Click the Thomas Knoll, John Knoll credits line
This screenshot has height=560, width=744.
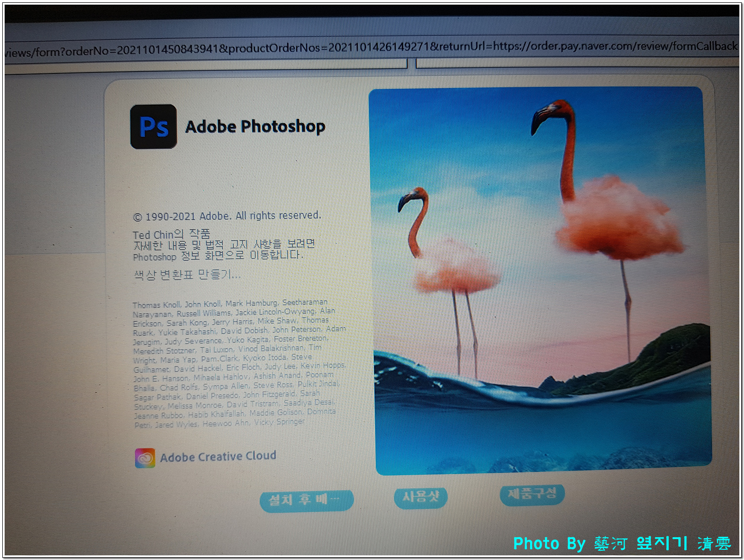(230, 303)
